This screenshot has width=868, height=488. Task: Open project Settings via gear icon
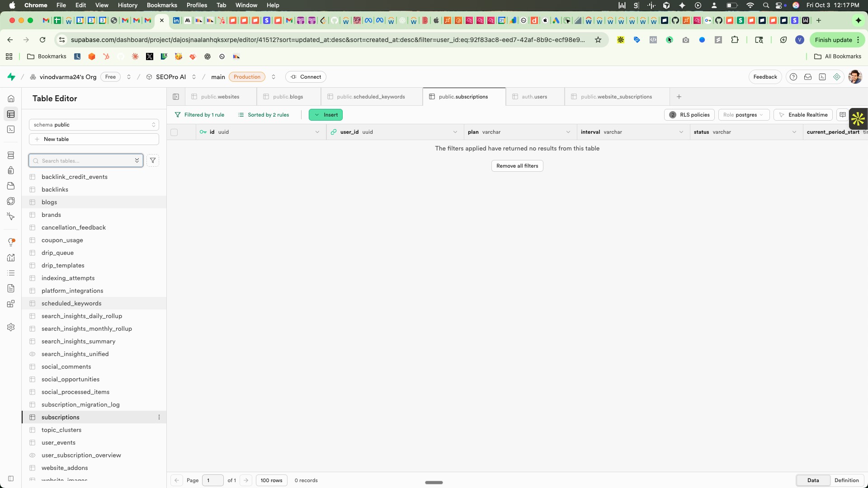tap(11, 327)
